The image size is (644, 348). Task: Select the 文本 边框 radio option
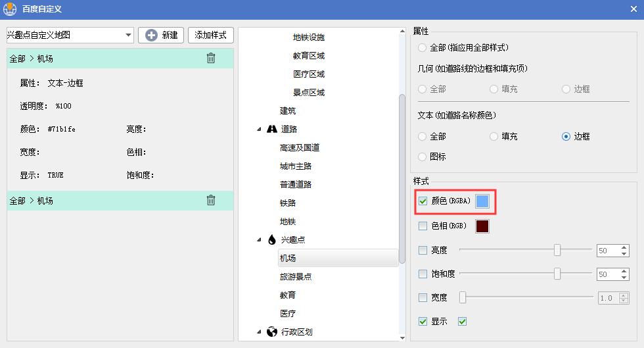566,136
